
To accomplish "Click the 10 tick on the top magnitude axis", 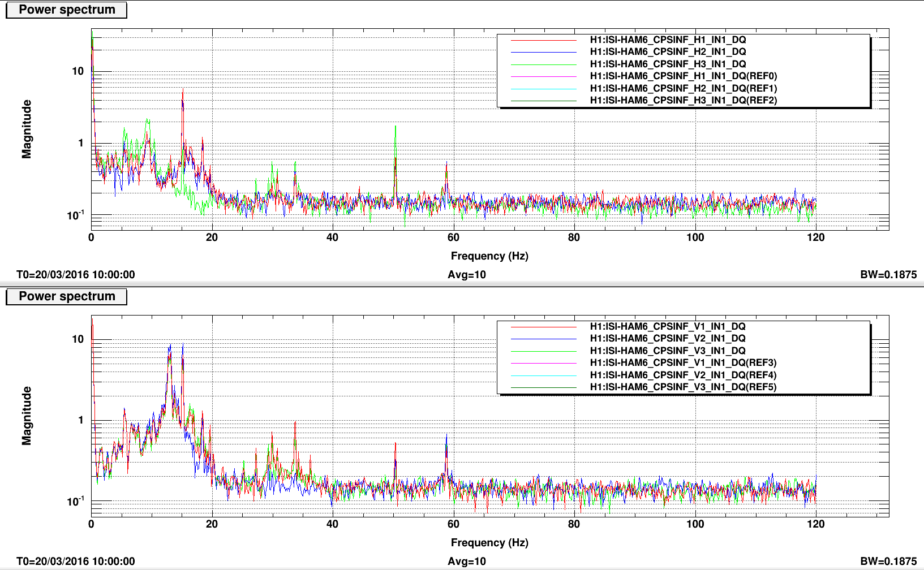I will pos(78,71).
